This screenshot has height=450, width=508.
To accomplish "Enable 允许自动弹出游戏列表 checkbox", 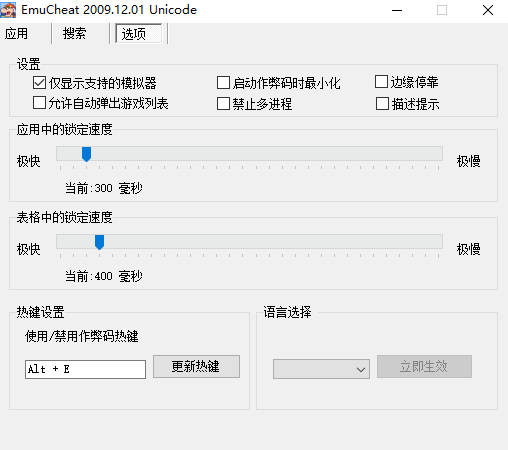I will tap(39, 103).
